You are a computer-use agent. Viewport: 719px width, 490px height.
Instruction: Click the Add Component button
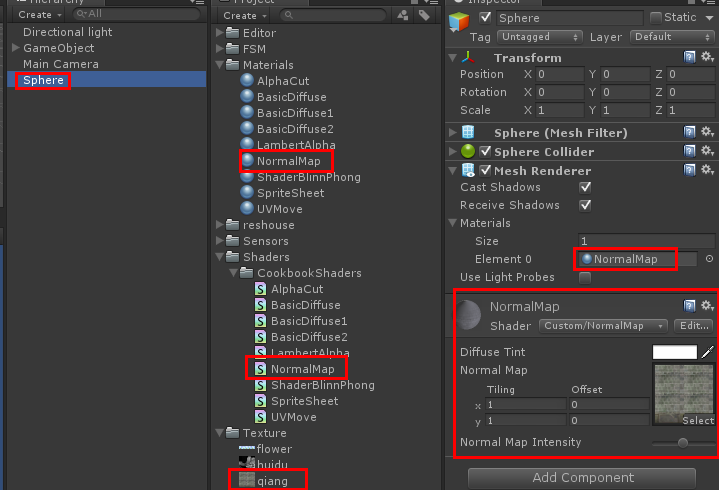[x=582, y=478]
